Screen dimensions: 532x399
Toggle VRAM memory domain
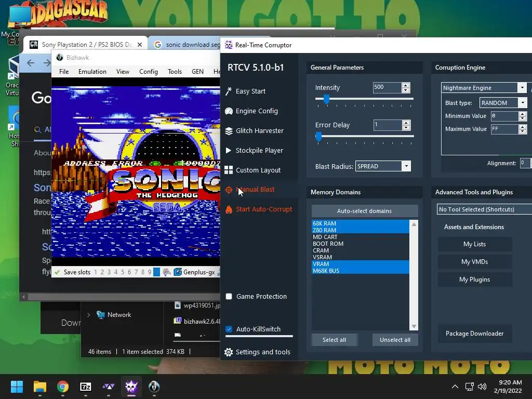tap(361, 264)
